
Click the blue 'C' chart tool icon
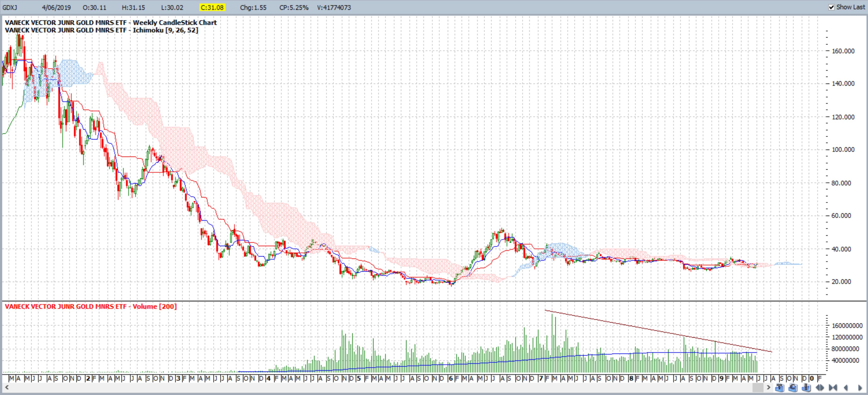click(793, 388)
